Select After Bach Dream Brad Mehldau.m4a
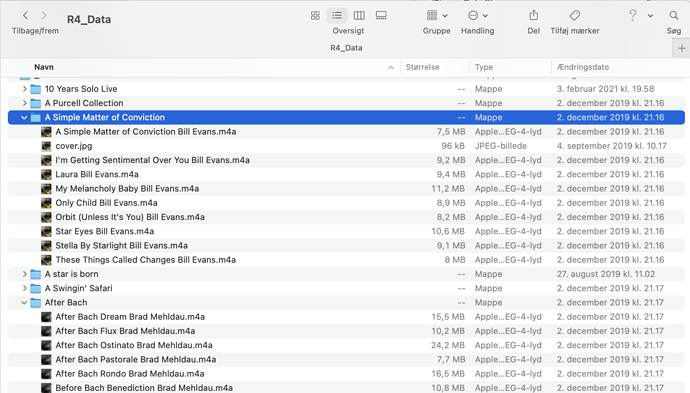The image size is (690, 393). point(130,316)
